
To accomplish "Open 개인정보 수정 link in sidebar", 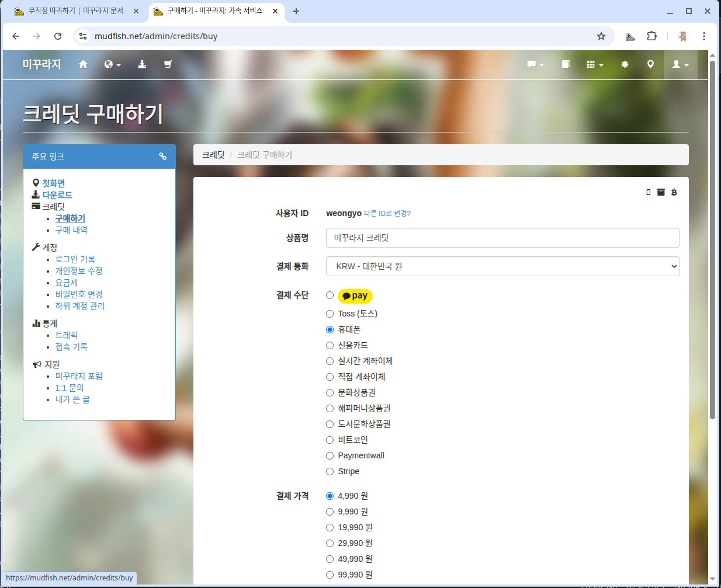I will pos(79,271).
